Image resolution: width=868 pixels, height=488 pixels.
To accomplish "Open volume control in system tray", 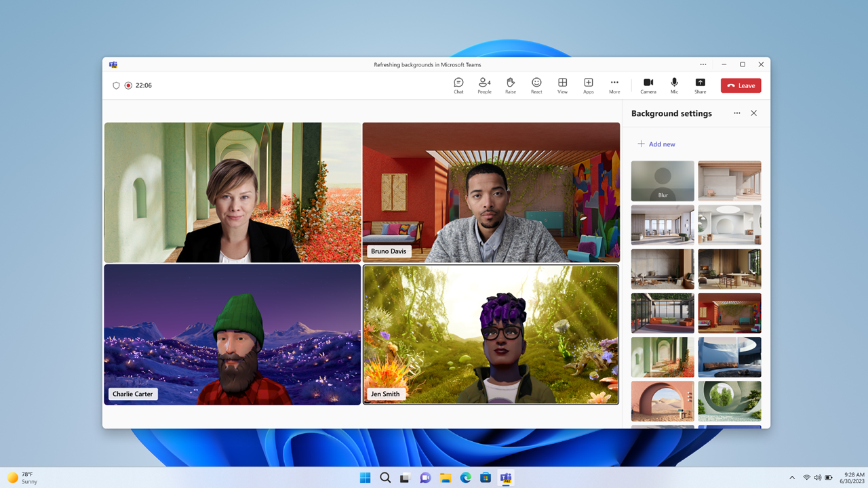I will point(817,478).
